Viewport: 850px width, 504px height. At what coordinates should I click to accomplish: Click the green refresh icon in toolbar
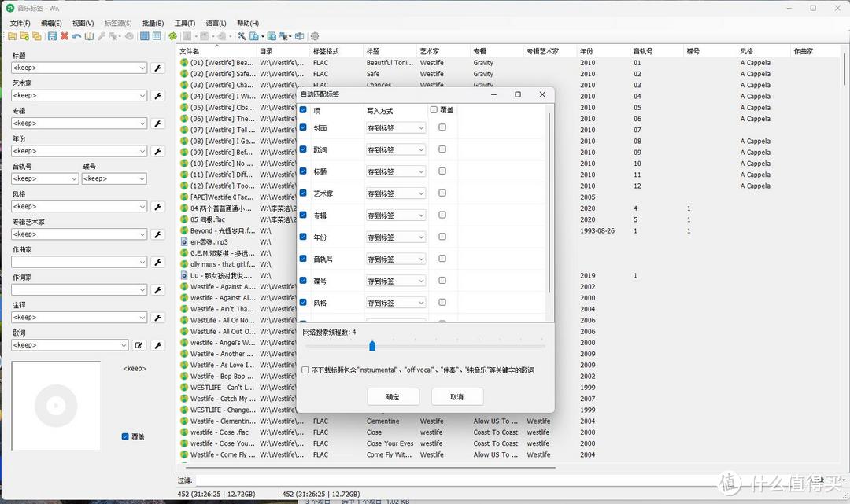coord(172,36)
